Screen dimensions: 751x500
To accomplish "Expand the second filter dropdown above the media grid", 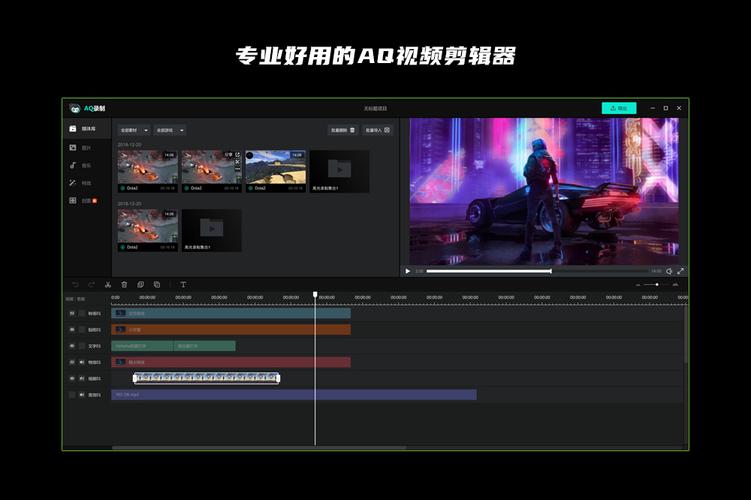I will pos(170,130).
